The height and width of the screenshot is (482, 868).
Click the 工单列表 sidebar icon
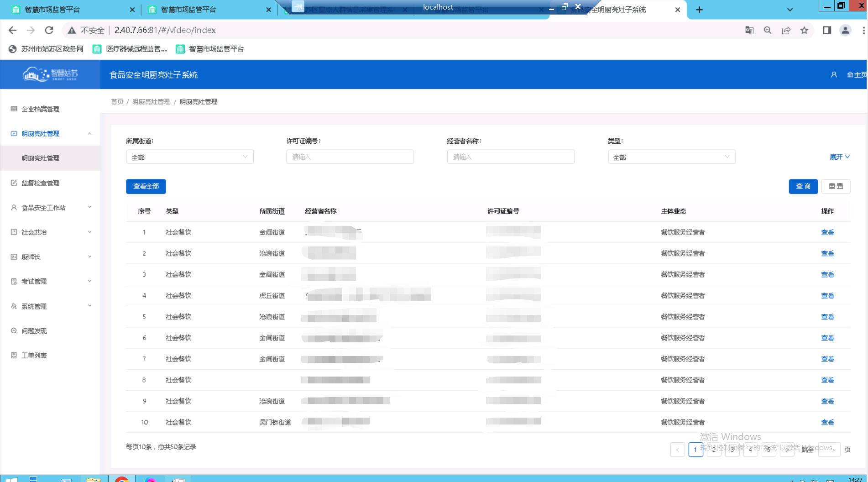click(14, 355)
